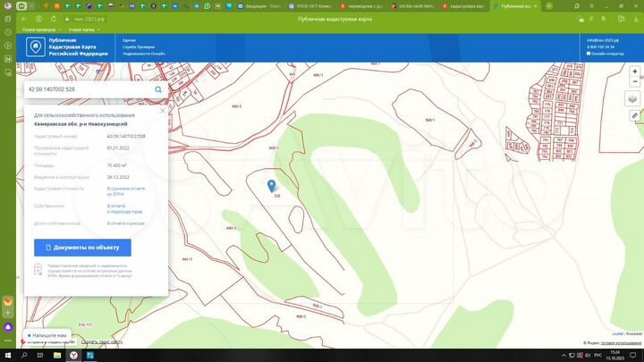
Task: Run the search with magnifier icon
Action: pos(158,89)
